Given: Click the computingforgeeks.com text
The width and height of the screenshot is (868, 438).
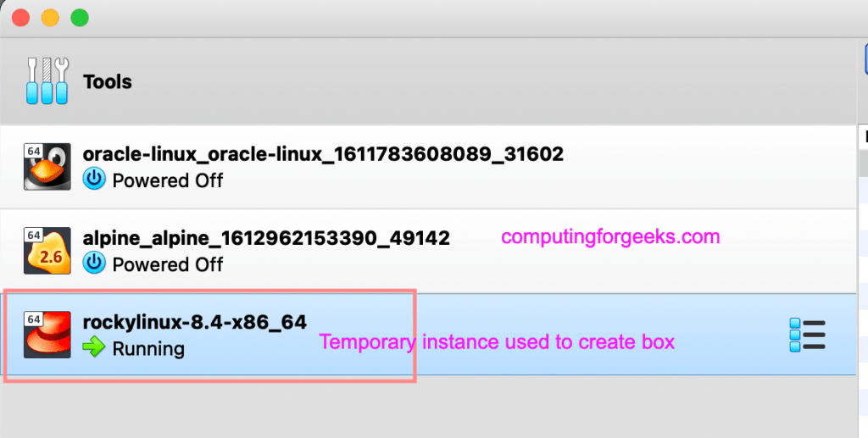Looking at the screenshot, I should (610, 237).
